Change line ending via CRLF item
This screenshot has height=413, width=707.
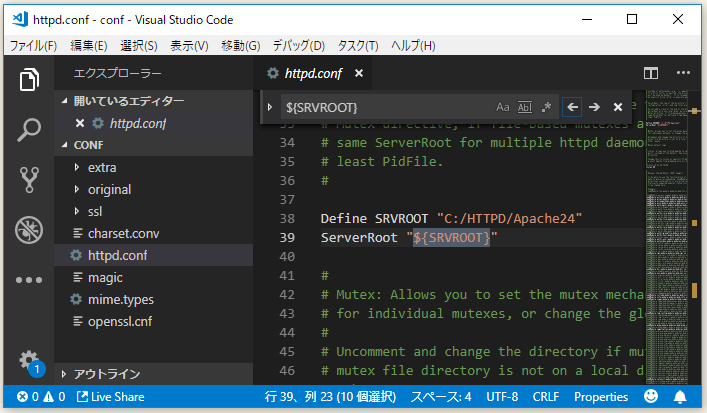click(546, 397)
